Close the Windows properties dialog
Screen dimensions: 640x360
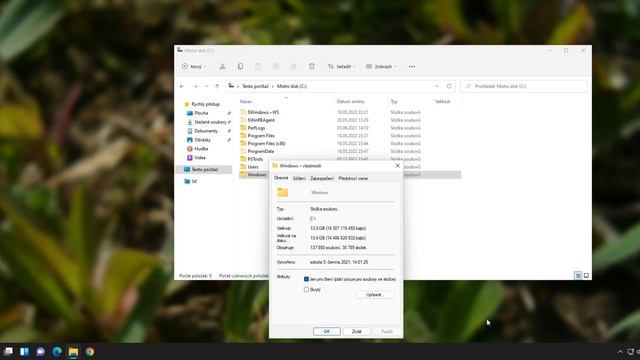click(x=398, y=166)
